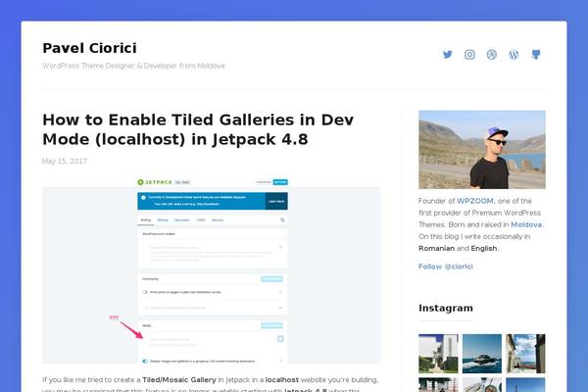The width and height of the screenshot is (588, 392).
Task: Open Instagram thumbnail of the street and sky
Action: coord(525,354)
